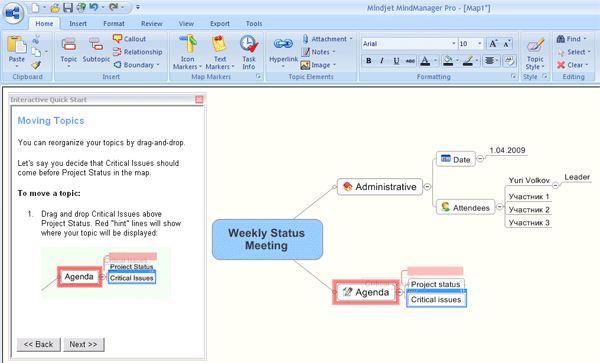
Task: Click the Undo arrow icon
Action: click(x=93, y=7)
